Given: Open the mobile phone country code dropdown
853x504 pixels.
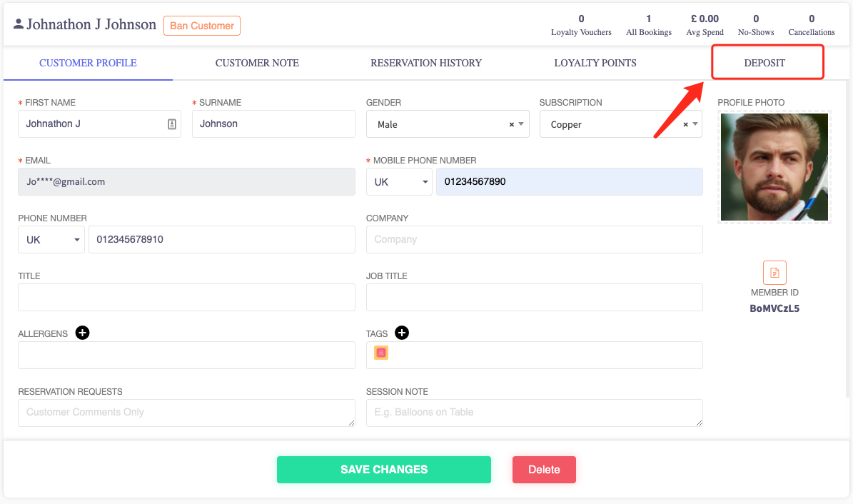Looking at the screenshot, I should coord(399,182).
